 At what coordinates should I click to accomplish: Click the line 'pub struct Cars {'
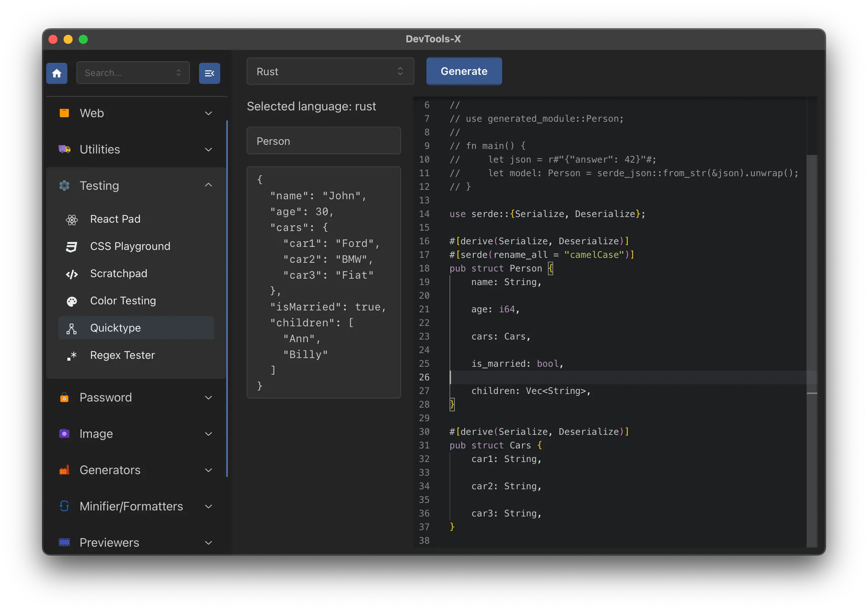pos(496,445)
